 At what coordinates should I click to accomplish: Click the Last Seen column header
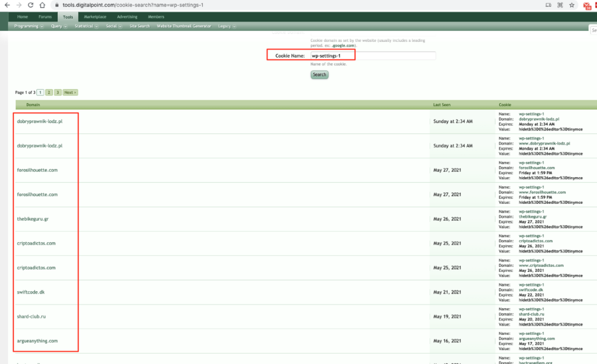click(x=442, y=105)
